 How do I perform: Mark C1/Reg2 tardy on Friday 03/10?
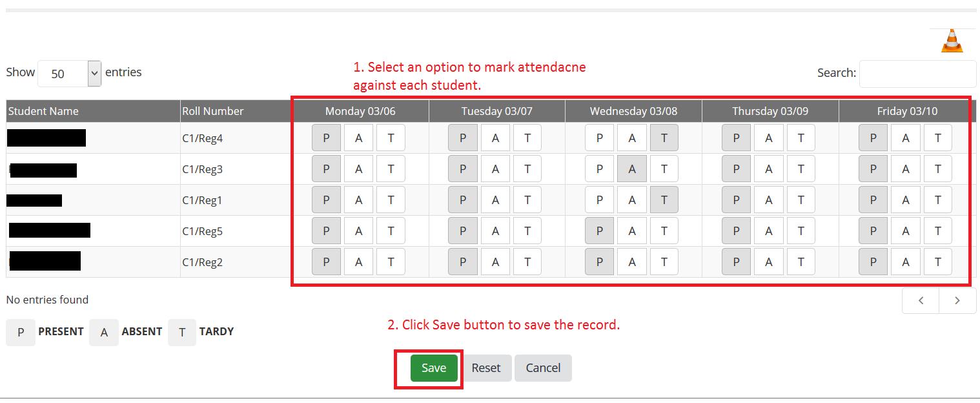(937, 262)
